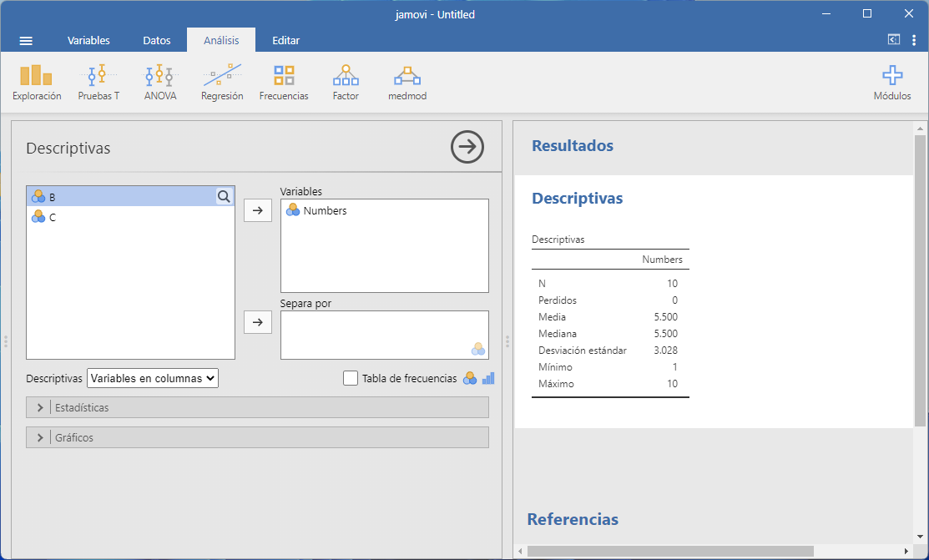Collapse the options panel with circled arrow
The height and width of the screenshot is (560, 929).
pyautogui.click(x=467, y=147)
